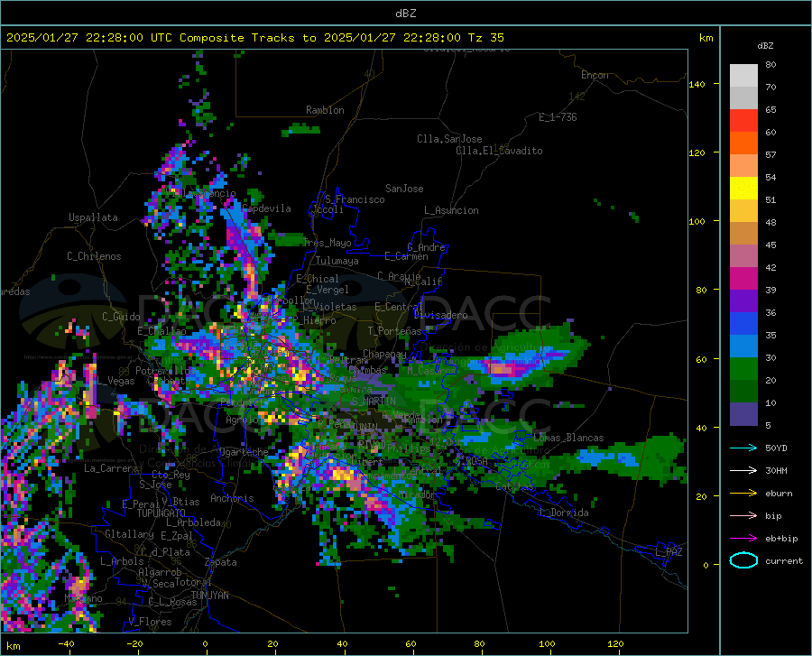Click the La_Carrera place label
Screen dimensions: 812x656
point(111,468)
